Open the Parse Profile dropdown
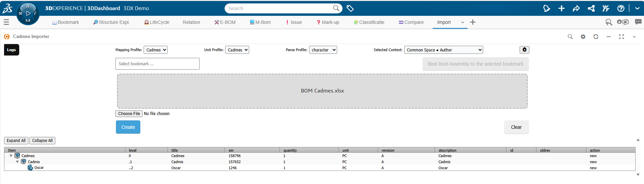Viewport: 644px width, 184px height. (x=323, y=50)
